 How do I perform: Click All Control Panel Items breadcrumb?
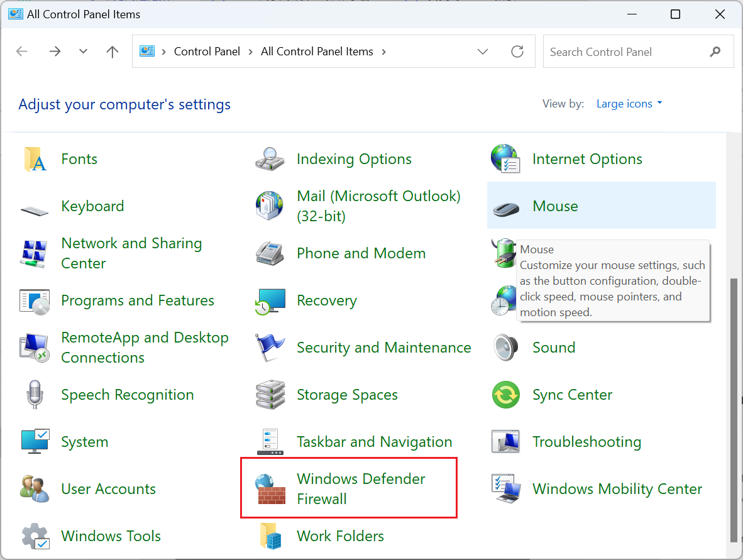tap(317, 52)
